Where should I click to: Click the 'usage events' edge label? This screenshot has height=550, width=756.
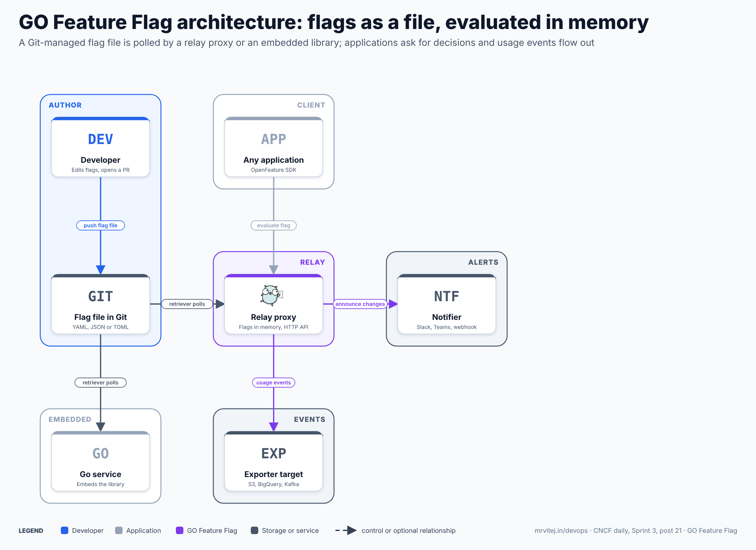pos(273,383)
